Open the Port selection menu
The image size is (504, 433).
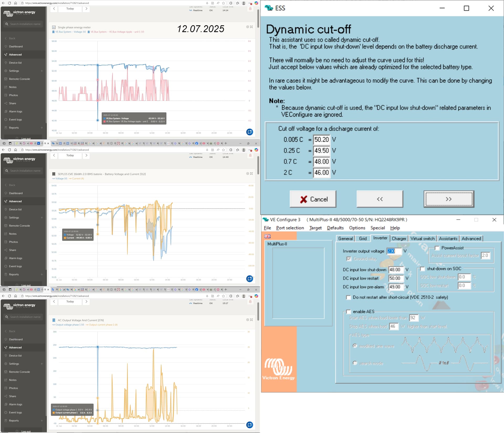click(290, 228)
